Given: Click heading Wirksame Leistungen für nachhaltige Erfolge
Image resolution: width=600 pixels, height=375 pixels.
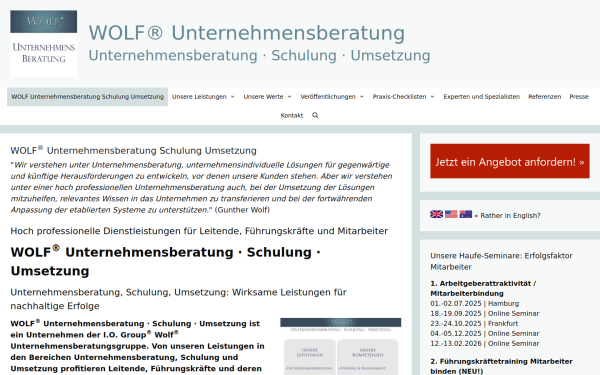Looking at the screenshot, I should pyautogui.click(x=178, y=299).
